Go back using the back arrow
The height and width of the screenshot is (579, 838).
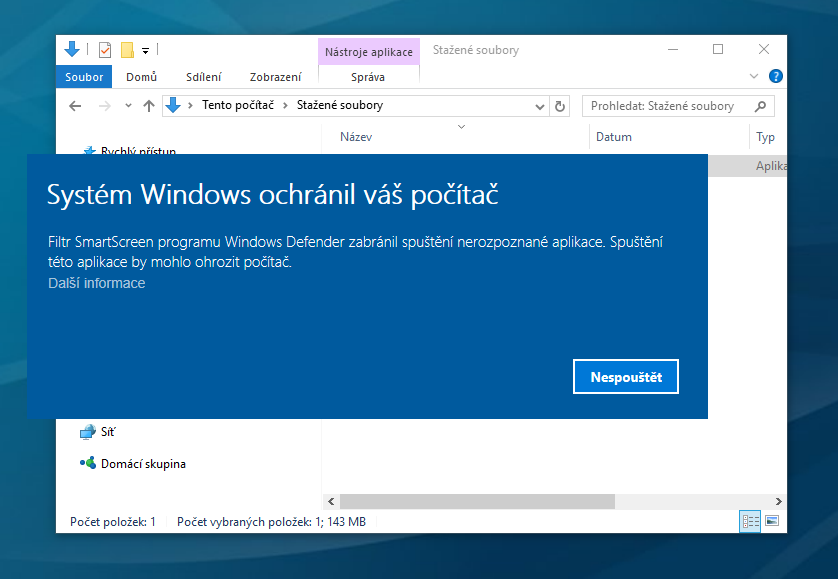click(x=75, y=106)
